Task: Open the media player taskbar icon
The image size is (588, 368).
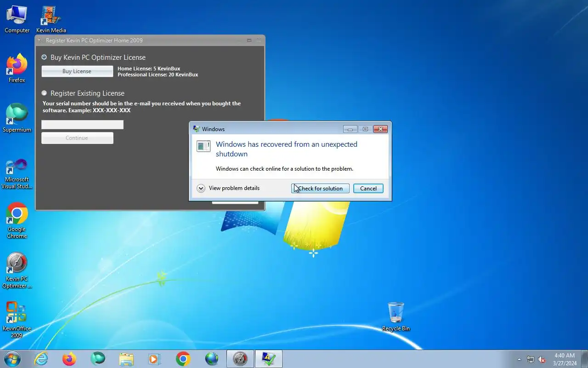Action: point(155,359)
